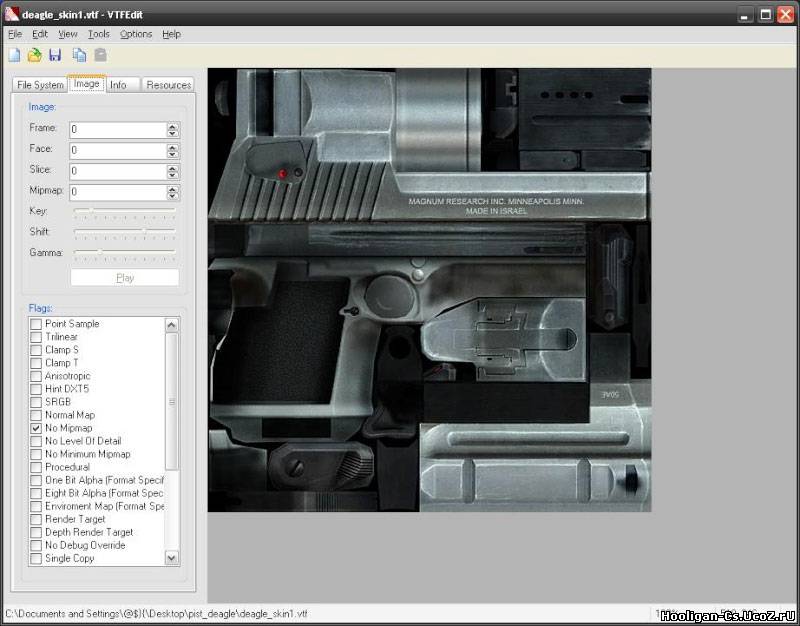Screen dimensions: 800x626
Task: Increase the Mipmap value with up arrow
Action: pyautogui.click(x=173, y=189)
